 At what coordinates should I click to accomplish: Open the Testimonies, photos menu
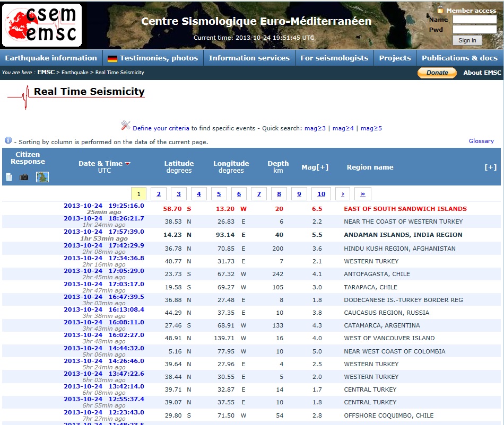[x=153, y=58]
